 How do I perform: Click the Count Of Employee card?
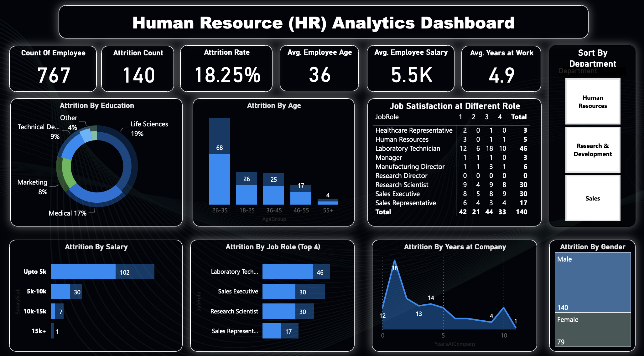(53, 69)
